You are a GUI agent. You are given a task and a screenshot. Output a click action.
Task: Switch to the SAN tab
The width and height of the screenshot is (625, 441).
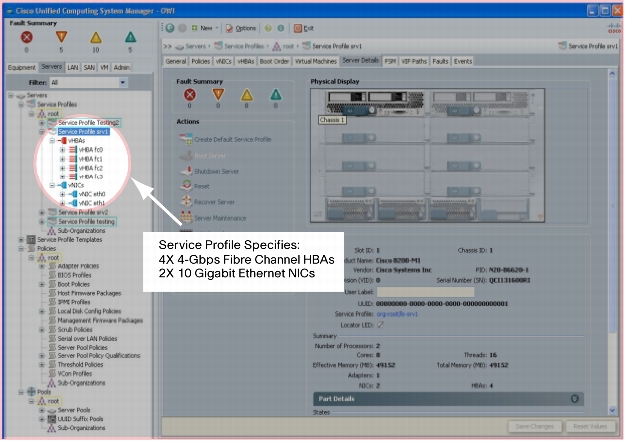tap(89, 67)
